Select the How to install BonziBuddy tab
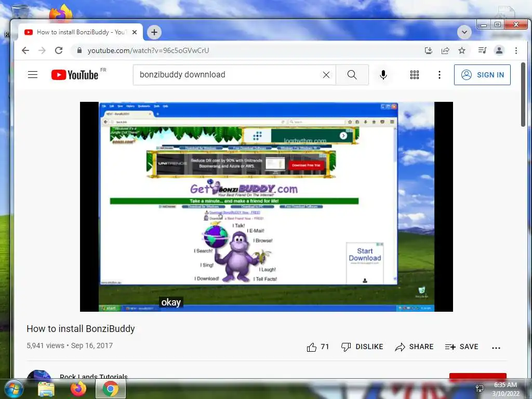The image size is (532, 399). 81,32
